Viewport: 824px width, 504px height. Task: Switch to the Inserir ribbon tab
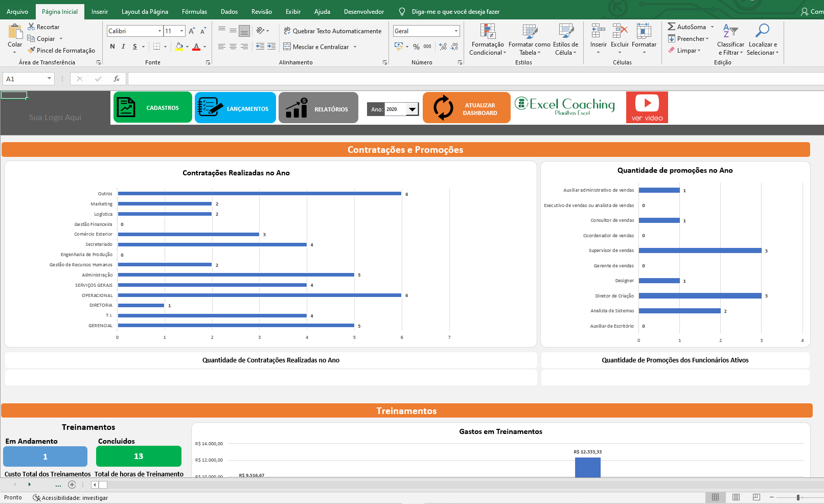click(99, 12)
